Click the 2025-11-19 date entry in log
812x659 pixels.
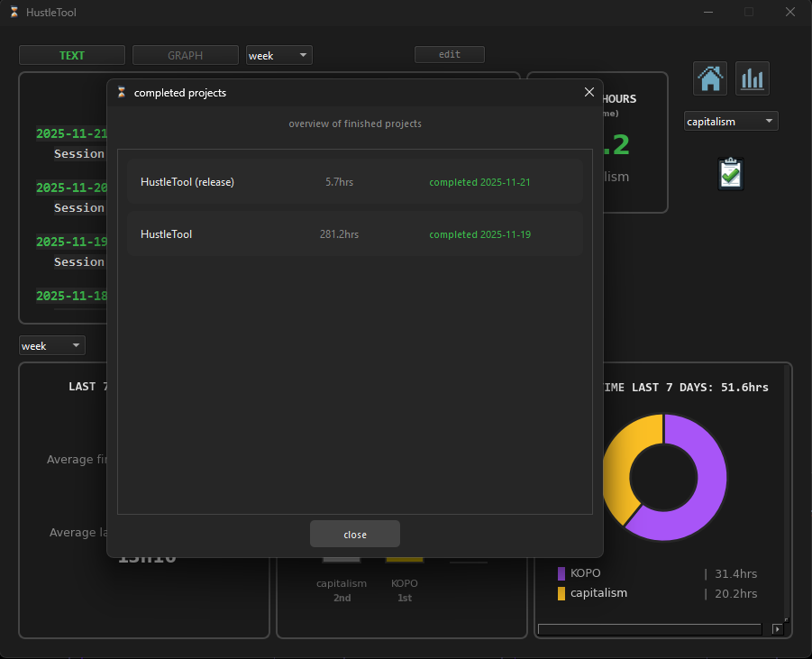click(71, 242)
